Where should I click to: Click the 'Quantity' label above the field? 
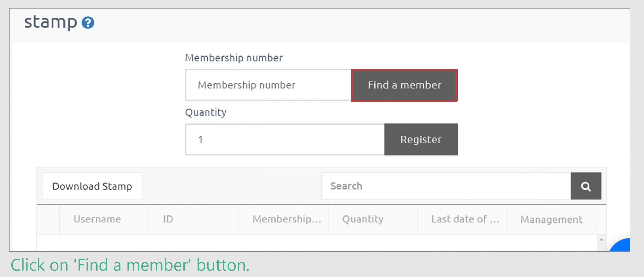(x=206, y=112)
